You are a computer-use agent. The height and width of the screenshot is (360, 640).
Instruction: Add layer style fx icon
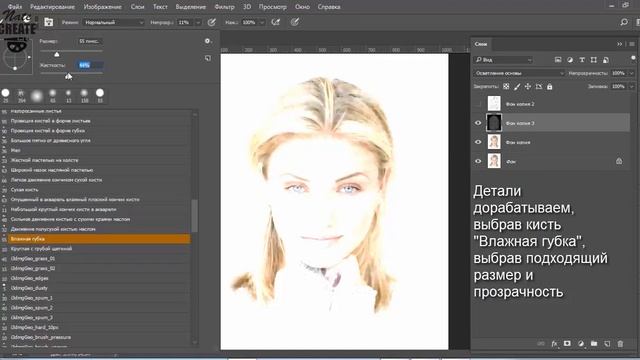[554, 344]
